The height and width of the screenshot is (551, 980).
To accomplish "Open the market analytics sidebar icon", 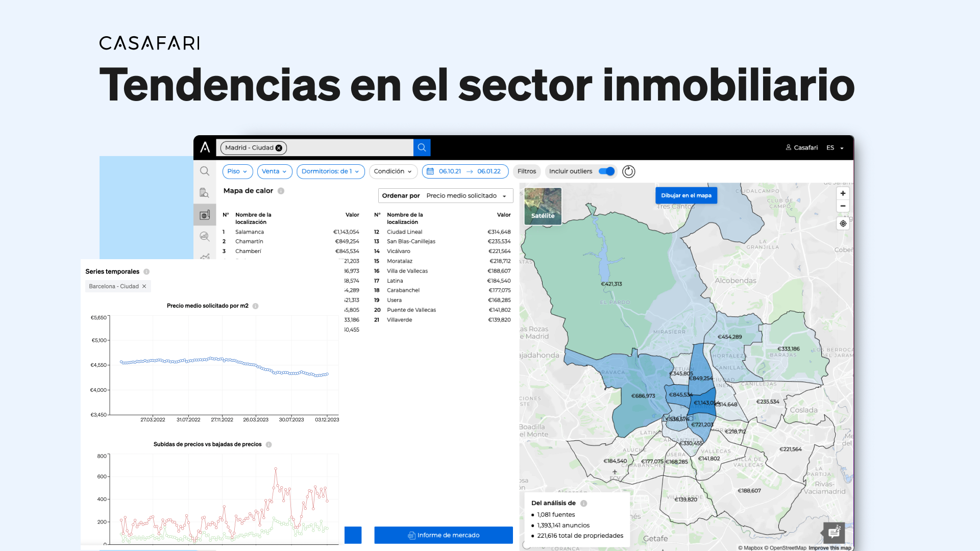I will [x=205, y=236].
